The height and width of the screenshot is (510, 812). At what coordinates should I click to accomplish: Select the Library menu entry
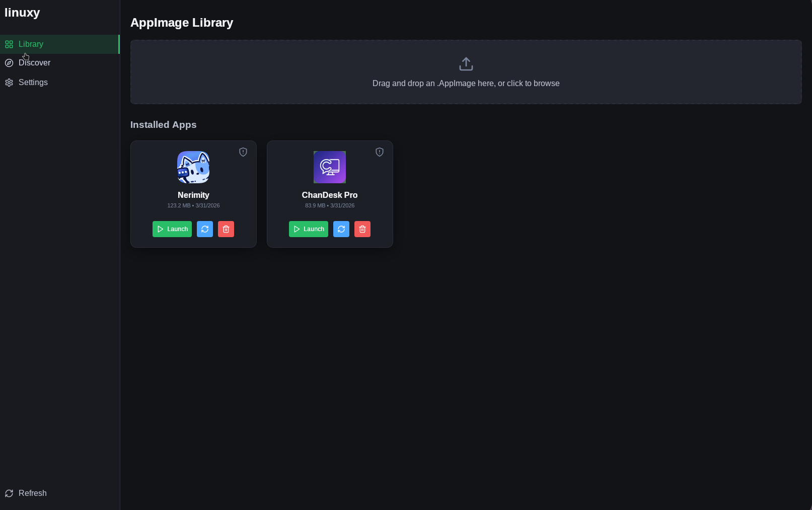pos(30,44)
